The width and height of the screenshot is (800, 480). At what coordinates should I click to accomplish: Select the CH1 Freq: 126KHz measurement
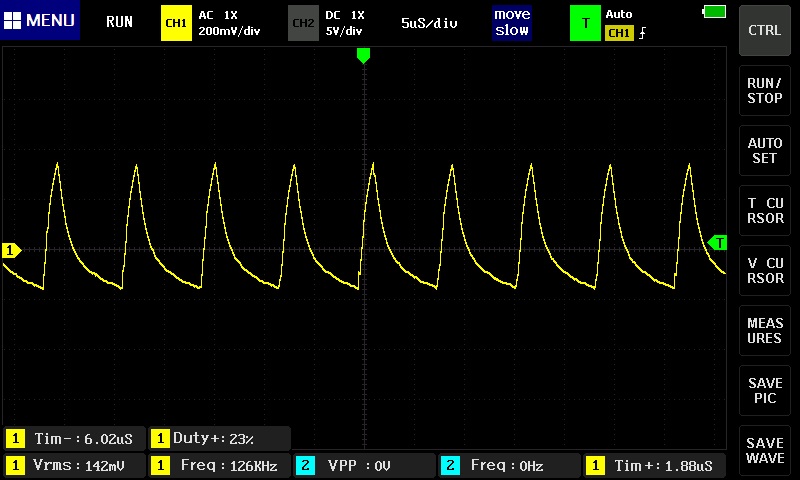(x=219, y=465)
